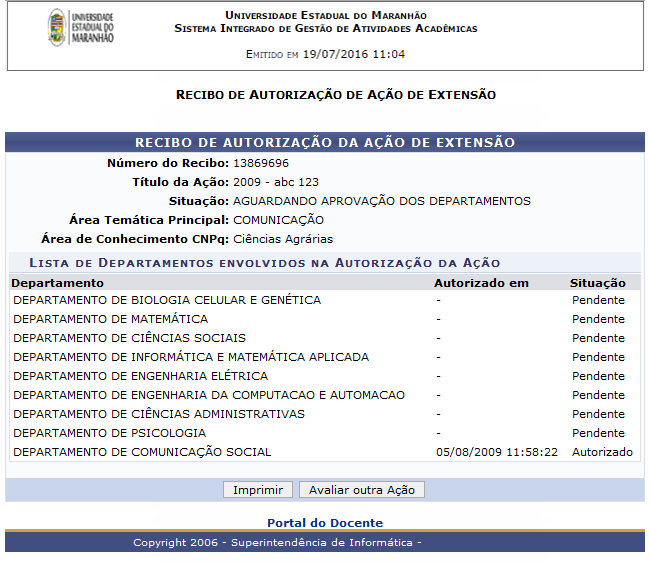This screenshot has height=562, width=650.
Task: Select the Departamento de Ciências Administrativas row
Action: pyautogui.click(x=159, y=414)
